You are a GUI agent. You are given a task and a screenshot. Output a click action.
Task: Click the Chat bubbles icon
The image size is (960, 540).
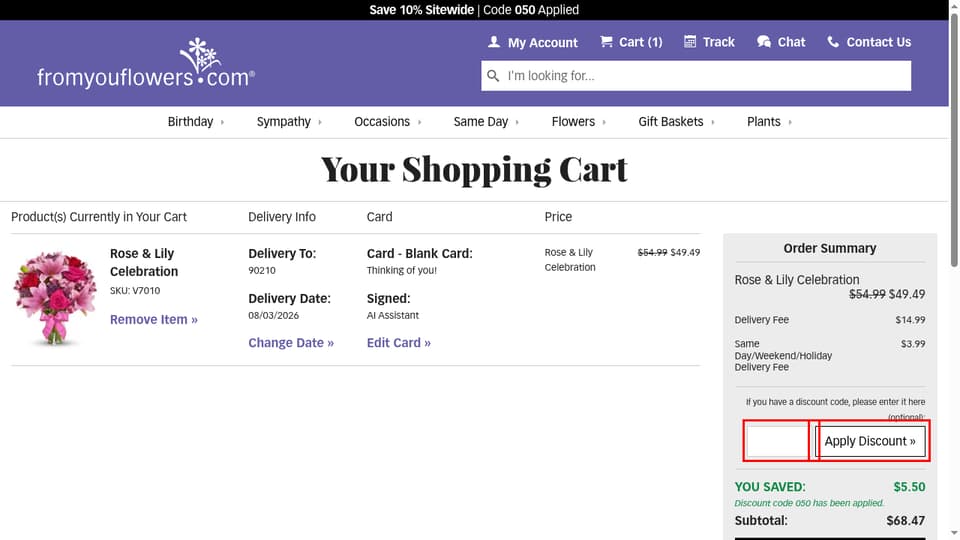coord(763,42)
